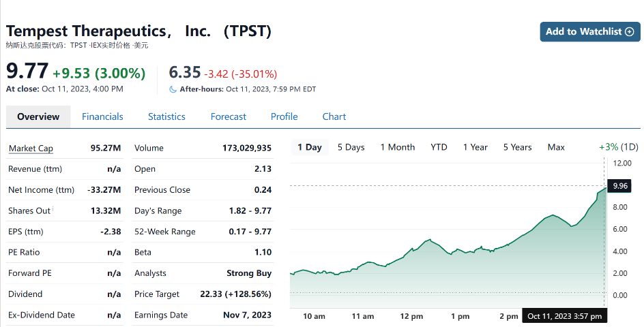This screenshot has height=327, width=644.
Task: Show the 5 Years chart range
Action: coord(517,147)
